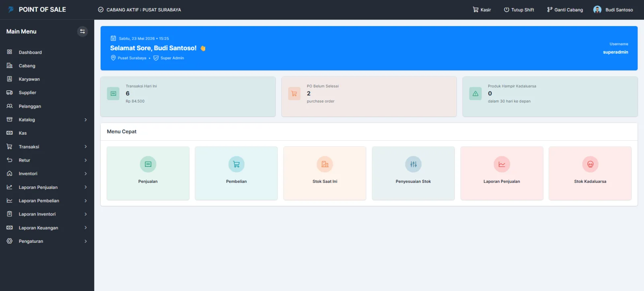Click the Katalog box icon

(10, 119)
